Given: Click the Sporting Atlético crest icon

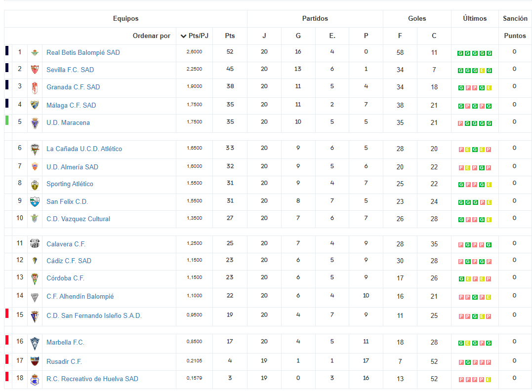Looking at the screenshot, I should [x=35, y=185].
